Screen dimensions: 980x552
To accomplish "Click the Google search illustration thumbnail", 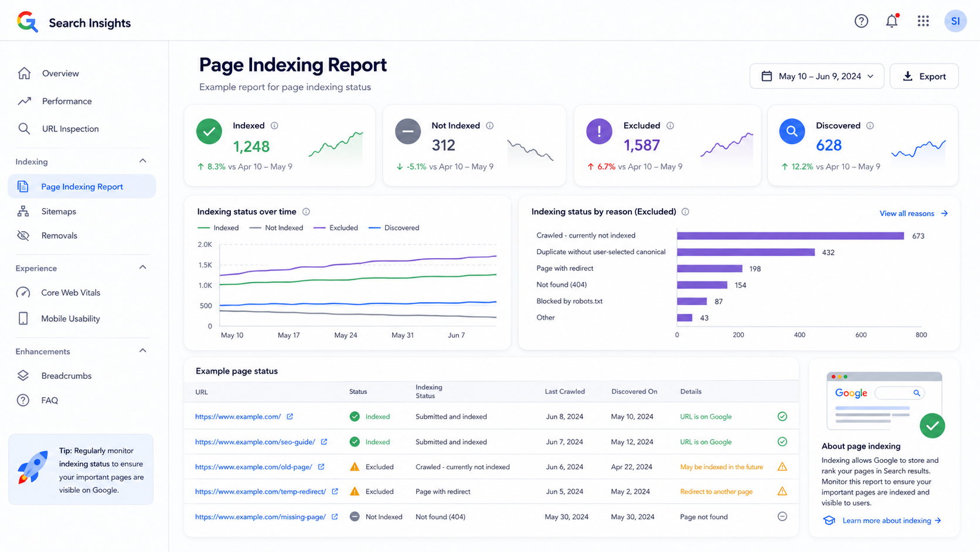I will (x=885, y=404).
